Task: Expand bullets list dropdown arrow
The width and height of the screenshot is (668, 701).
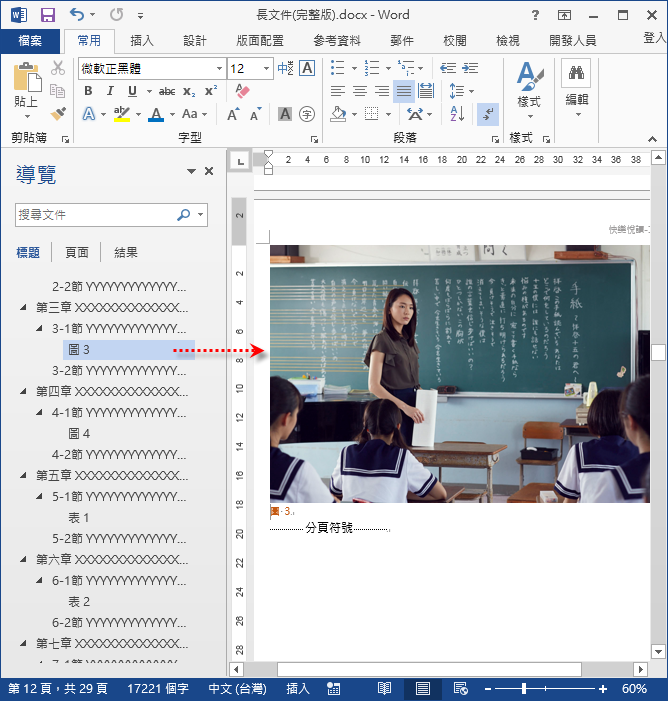Action: pyautogui.click(x=354, y=68)
